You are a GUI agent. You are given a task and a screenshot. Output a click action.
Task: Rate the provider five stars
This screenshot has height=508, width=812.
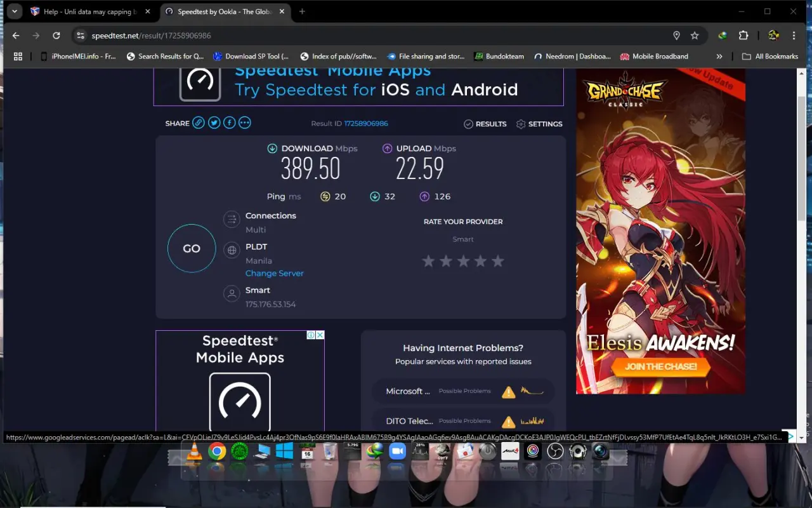click(x=498, y=261)
